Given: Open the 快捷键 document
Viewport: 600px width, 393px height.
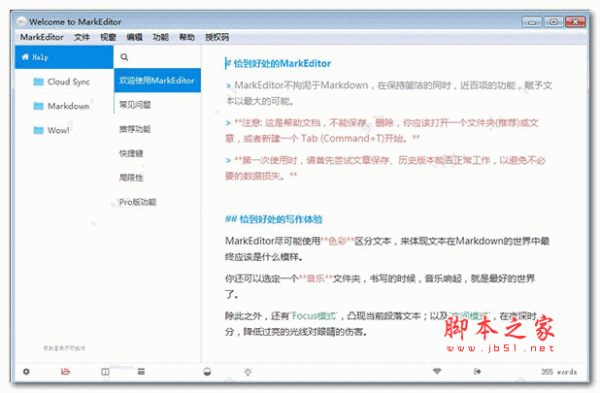Looking at the screenshot, I should 157,153.
